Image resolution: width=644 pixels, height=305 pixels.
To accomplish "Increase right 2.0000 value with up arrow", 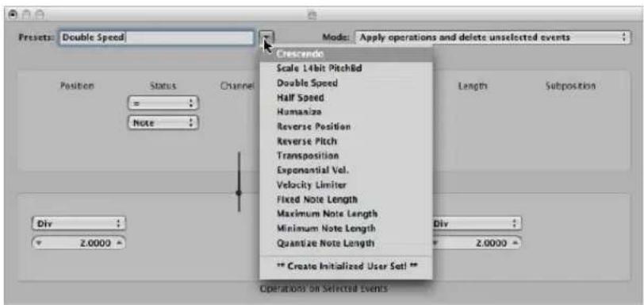I will 514,243.
